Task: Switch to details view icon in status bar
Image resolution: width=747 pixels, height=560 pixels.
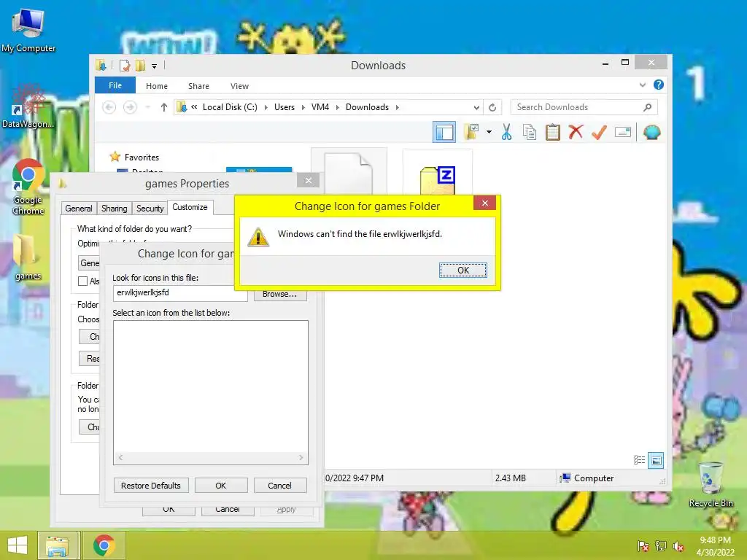Action: click(x=639, y=460)
